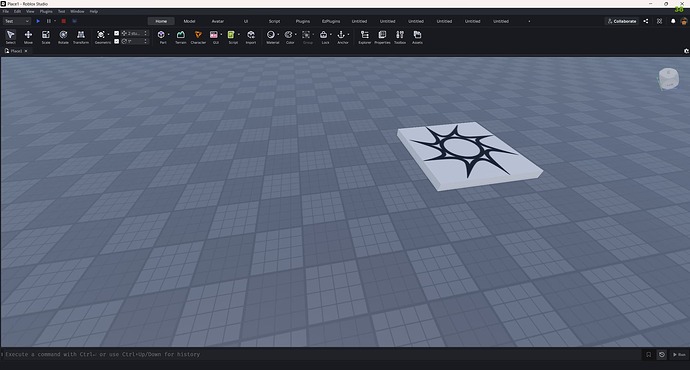Click the grid icon next to share
Image resolution: width=690 pixels, height=370 pixels.
coord(659,21)
